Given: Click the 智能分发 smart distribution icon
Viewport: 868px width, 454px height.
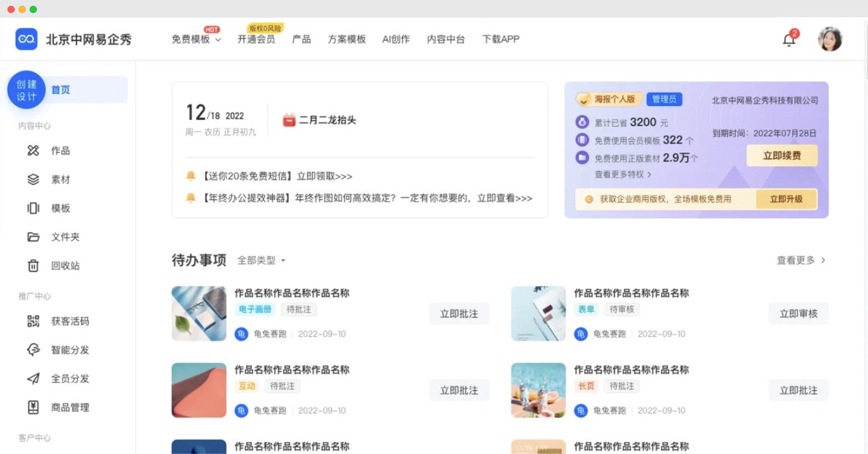Looking at the screenshot, I should click(33, 350).
